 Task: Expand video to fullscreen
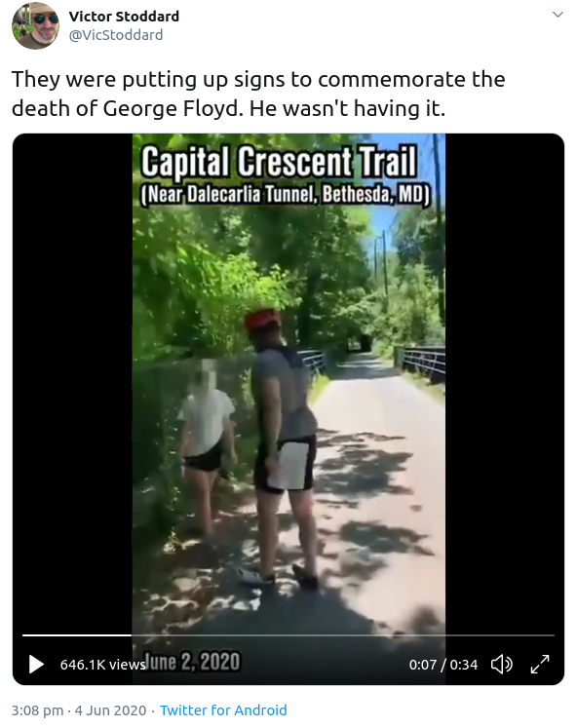pos(540,664)
